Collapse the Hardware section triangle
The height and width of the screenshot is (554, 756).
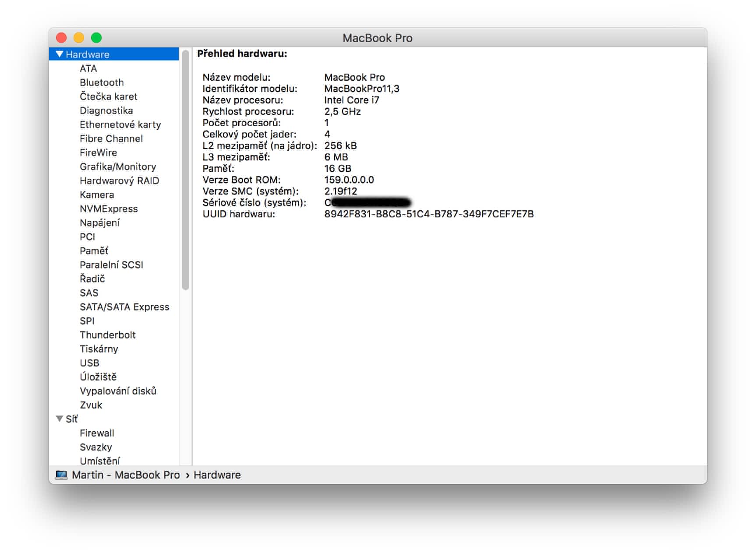click(60, 54)
